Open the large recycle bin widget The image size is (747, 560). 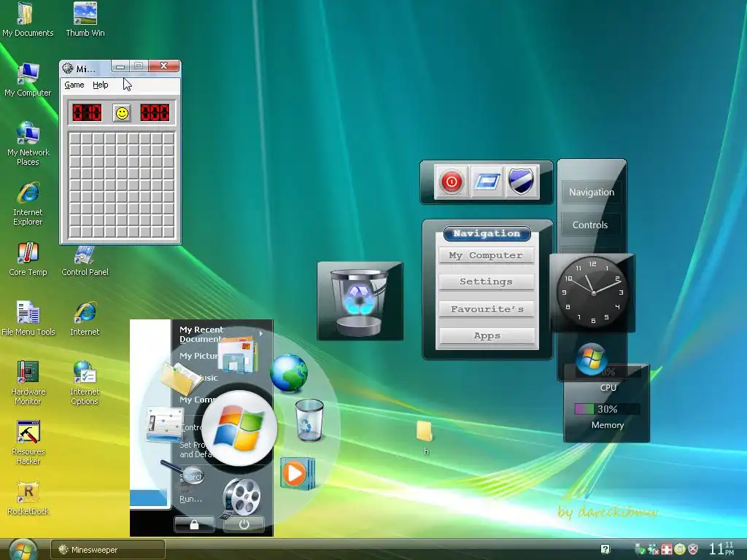click(360, 301)
